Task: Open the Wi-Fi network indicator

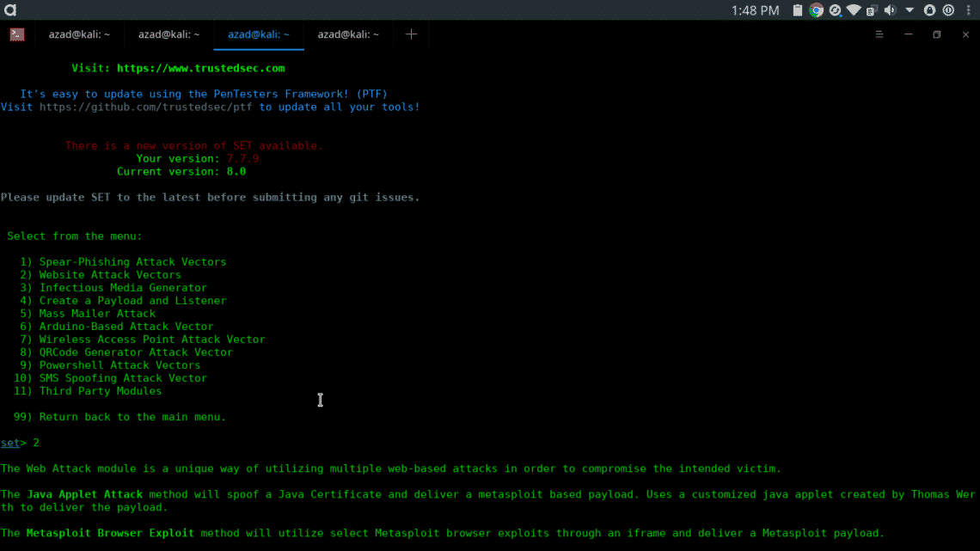Action: tap(853, 10)
